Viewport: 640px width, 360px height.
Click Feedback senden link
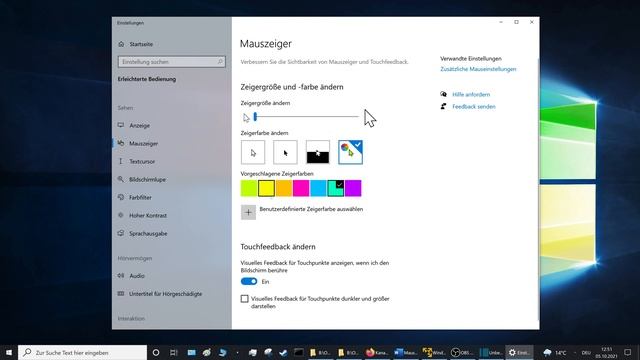pos(473,107)
